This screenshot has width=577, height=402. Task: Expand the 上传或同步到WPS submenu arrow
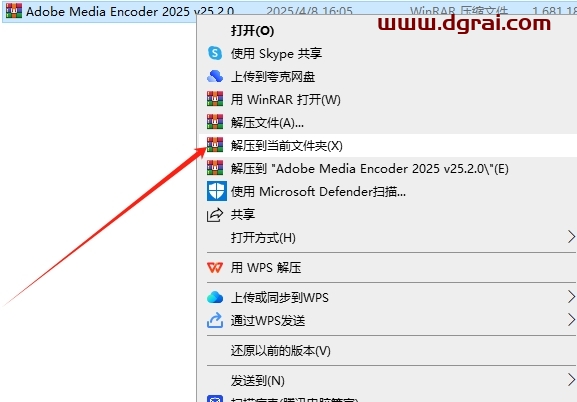pos(571,297)
